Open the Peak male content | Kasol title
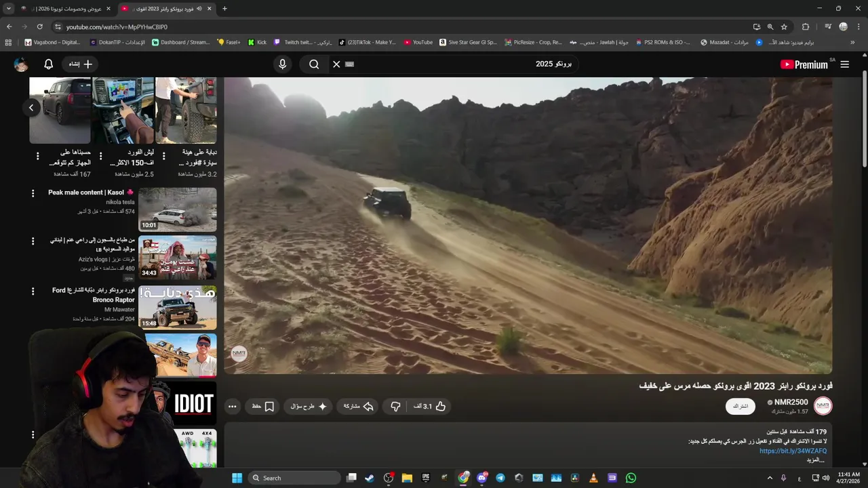The width and height of the screenshot is (868, 488). [91, 192]
